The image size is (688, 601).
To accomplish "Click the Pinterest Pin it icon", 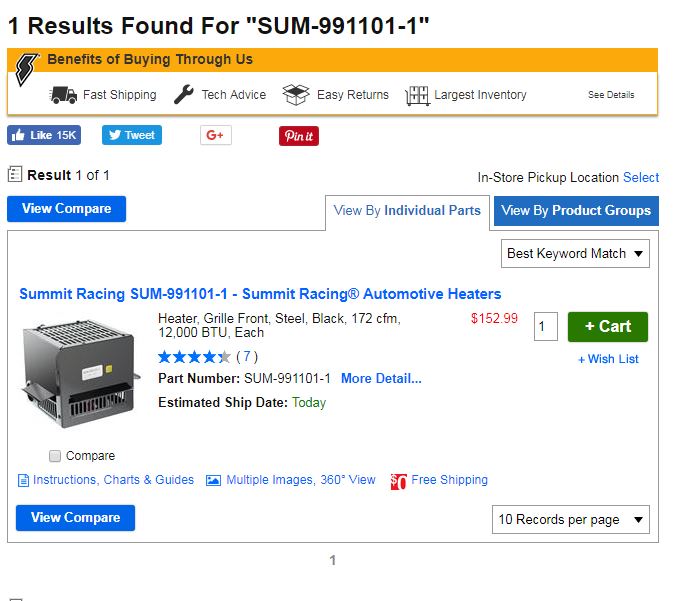I will click(298, 135).
